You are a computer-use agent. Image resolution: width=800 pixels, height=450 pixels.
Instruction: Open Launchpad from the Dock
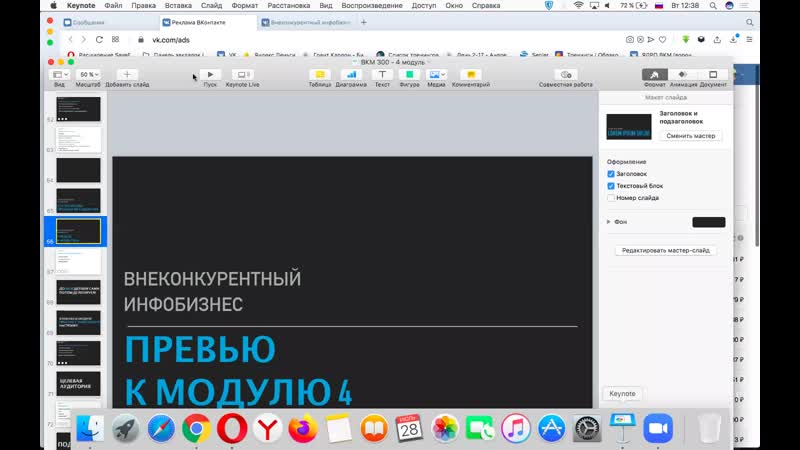126,428
